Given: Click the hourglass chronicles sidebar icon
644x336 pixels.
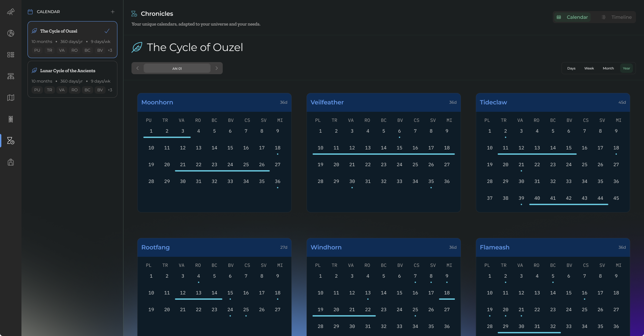Looking at the screenshot, I should (11, 141).
